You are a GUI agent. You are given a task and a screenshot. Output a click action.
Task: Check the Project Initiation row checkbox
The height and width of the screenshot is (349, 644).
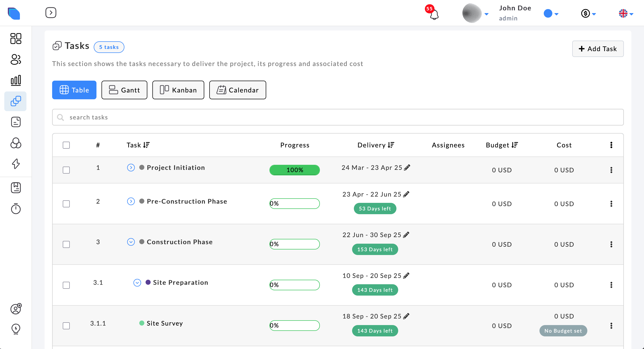pyautogui.click(x=66, y=170)
